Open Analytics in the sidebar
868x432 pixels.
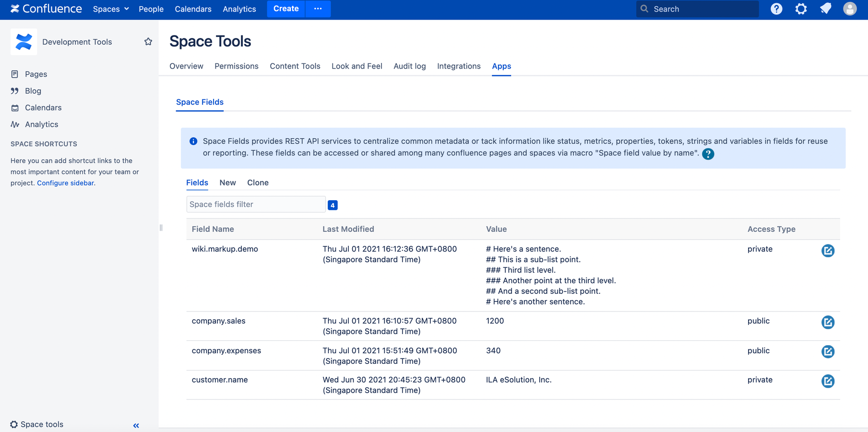click(41, 124)
